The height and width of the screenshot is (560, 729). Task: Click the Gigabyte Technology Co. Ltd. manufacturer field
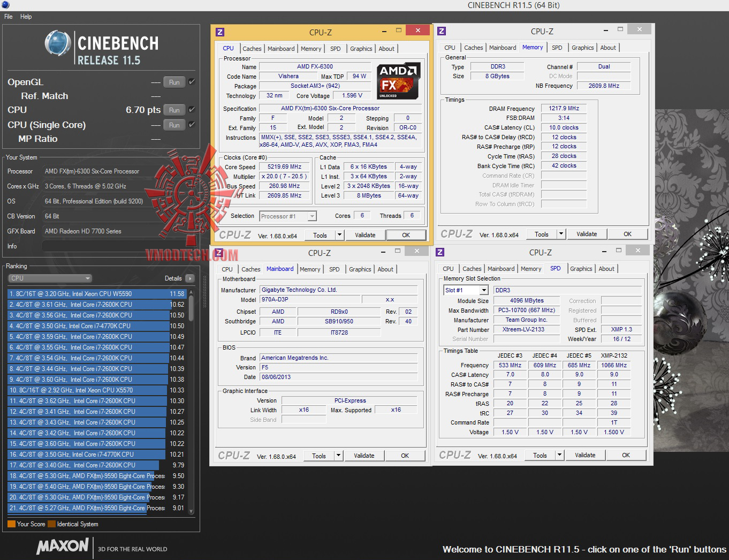(339, 290)
